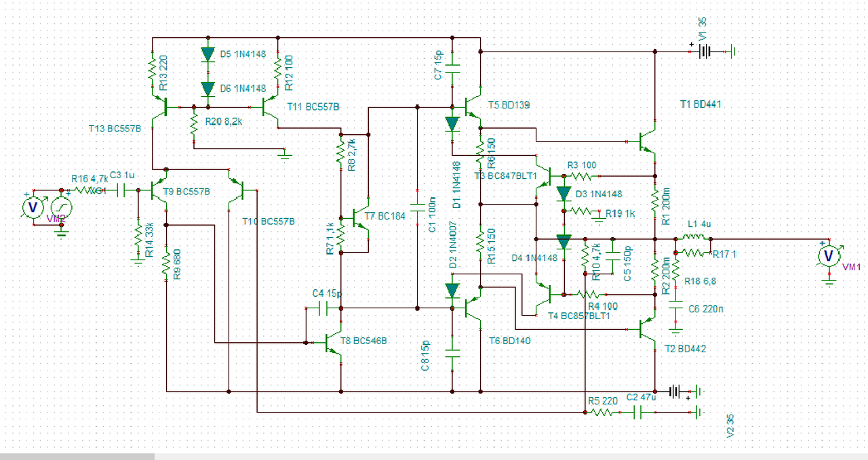Screen dimensions: 868x460
Task: Select the D2 1N4007 diode symbol
Action: click(x=452, y=291)
